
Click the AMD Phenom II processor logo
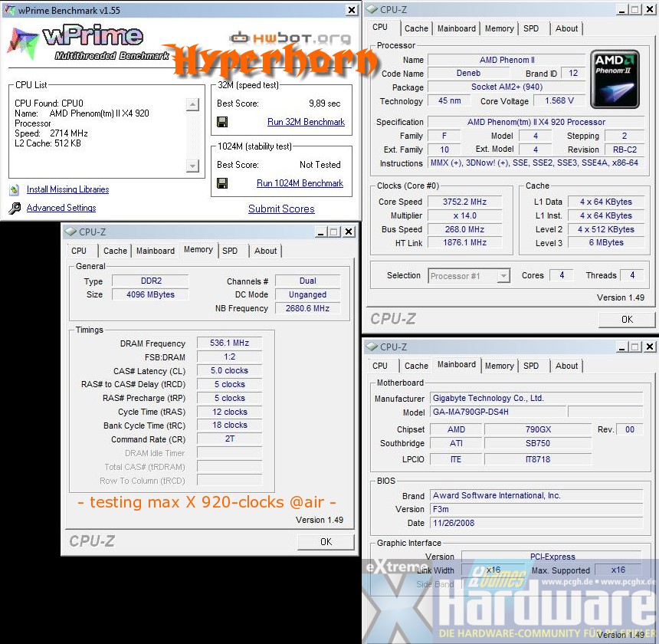pos(615,79)
